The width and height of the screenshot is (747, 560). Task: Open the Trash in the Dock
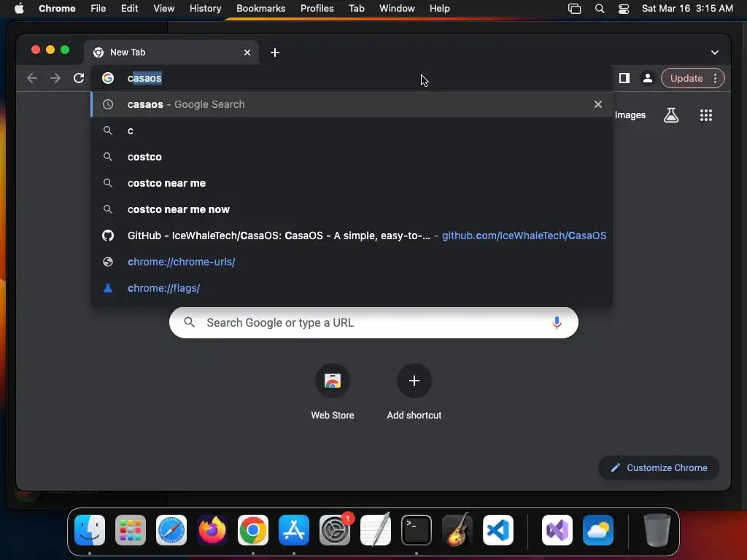[x=657, y=530]
